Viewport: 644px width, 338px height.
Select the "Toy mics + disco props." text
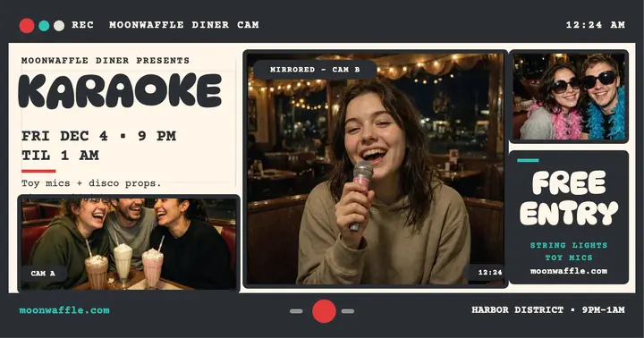(x=91, y=183)
